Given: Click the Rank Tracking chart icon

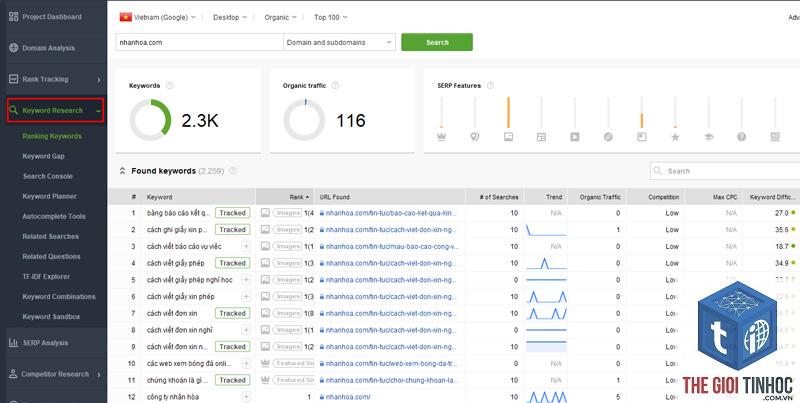Looking at the screenshot, I should pyautogui.click(x=14, y=79).
